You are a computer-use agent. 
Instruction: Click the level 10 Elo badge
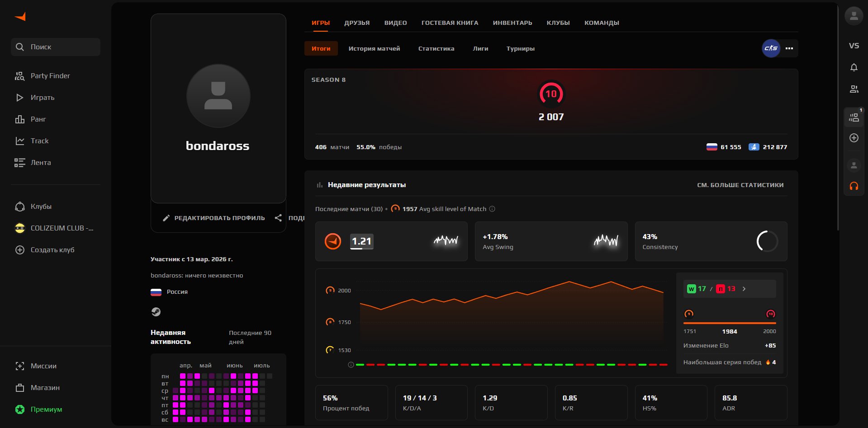551,94
